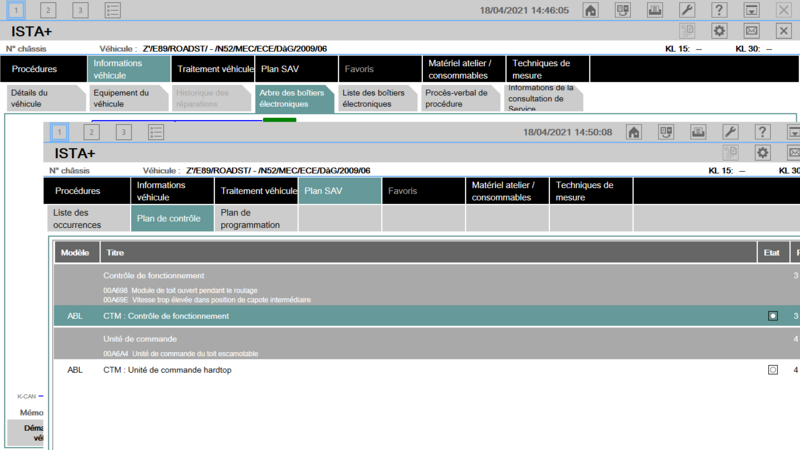
Task: Click session 1 icon in back window
Action: click(x=16, y=10)
